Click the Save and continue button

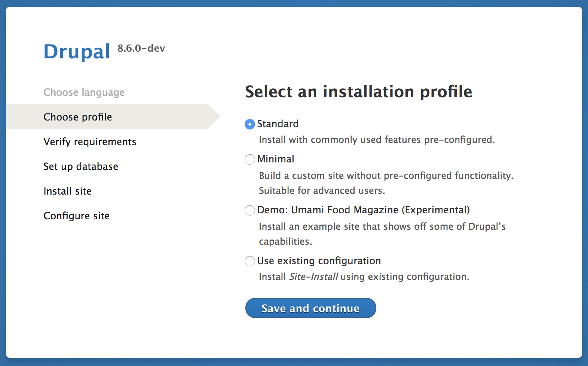coord(310,308)
